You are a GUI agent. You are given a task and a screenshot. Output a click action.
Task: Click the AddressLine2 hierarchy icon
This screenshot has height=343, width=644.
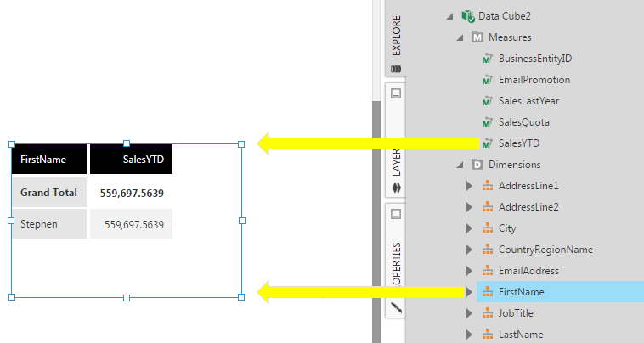click(x=488, y=207)
